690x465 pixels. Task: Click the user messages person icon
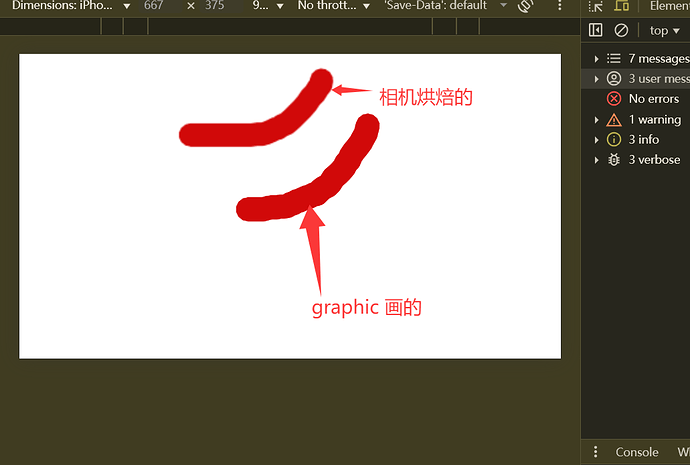[x=614, y=79]
